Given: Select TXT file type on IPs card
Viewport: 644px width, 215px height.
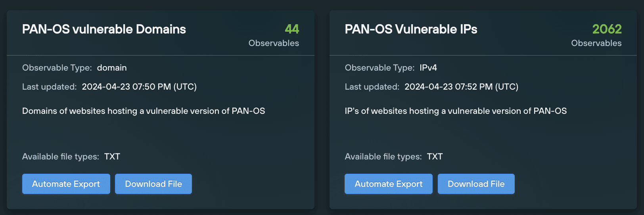Looking at the screenshot, I should click(435, 157).
